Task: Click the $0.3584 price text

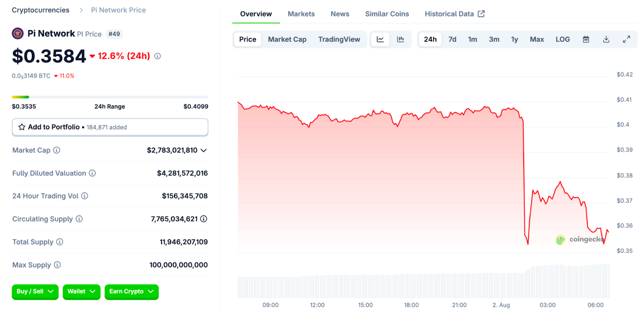Action: (49, 56)
